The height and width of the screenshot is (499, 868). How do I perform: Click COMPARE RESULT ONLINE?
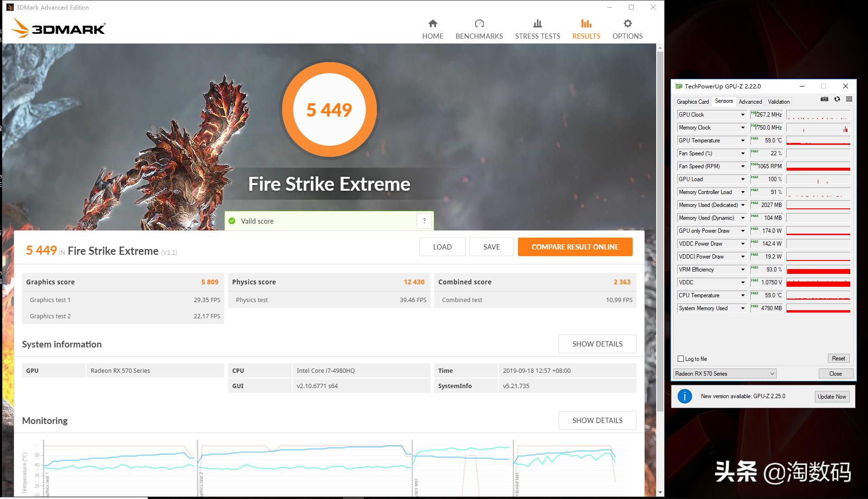(x=575, y=247)
